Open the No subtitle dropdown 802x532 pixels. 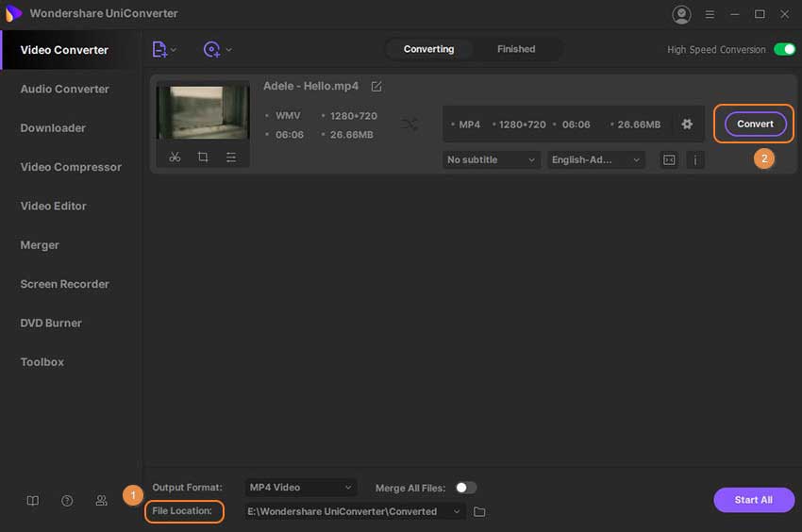[491, 159]
